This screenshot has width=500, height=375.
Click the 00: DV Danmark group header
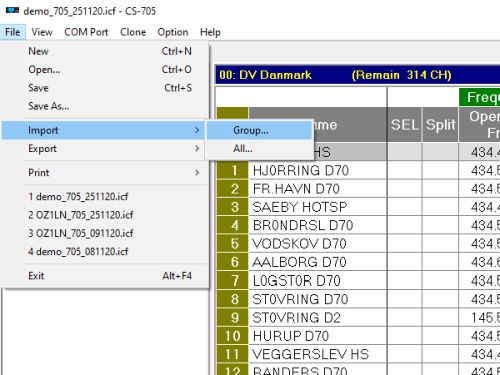pyautogui.click(x=358, y=75)
